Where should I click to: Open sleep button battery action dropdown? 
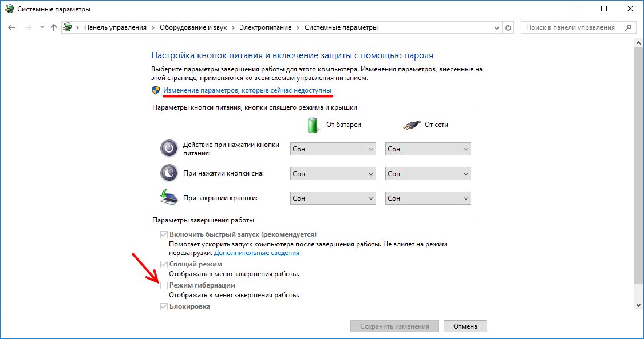[x=333, y=174]
